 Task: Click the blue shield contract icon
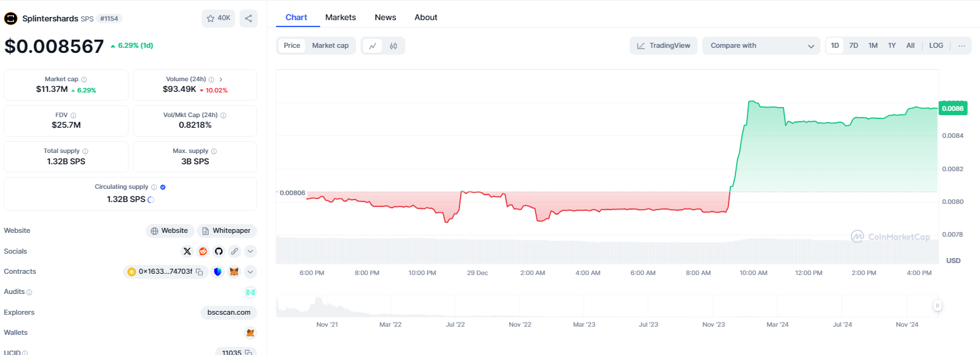pos(218,272)
